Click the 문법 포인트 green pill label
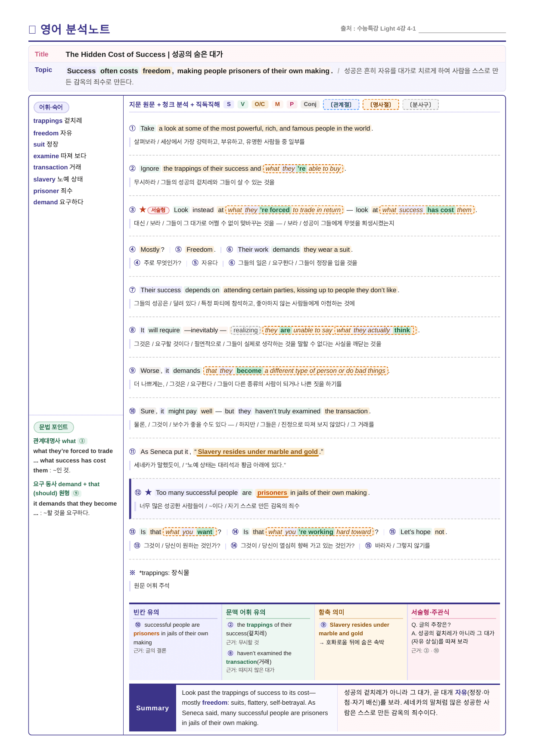The width and height of the screenshot is (534, 756). (54, 427)
